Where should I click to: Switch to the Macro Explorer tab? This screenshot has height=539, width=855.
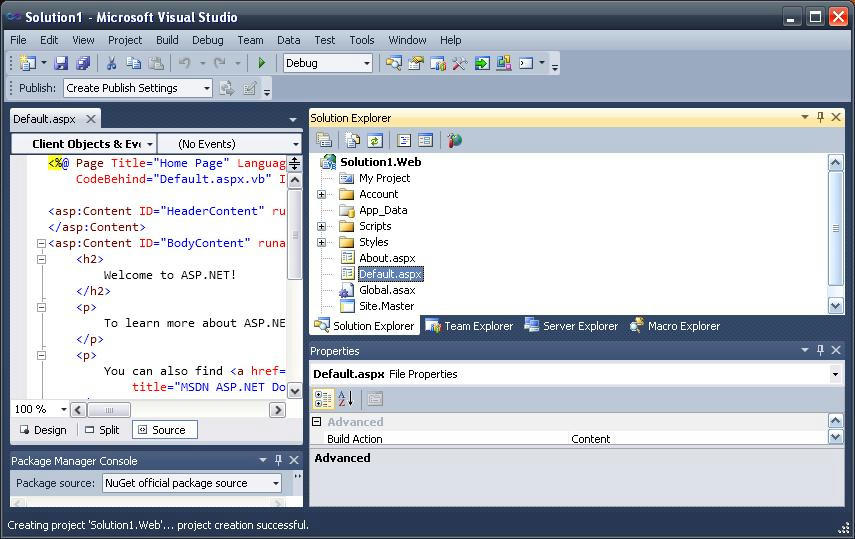pyautogui.click(x=675, y=326)
